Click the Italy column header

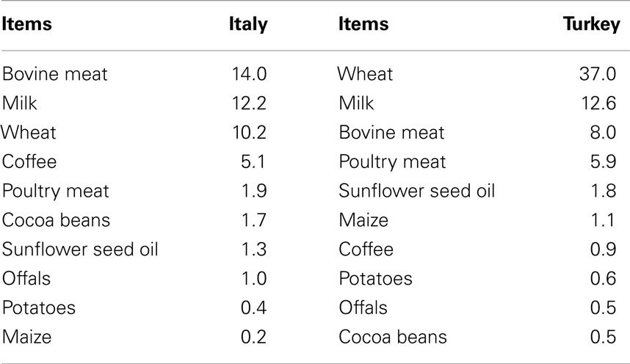point(248,24)
